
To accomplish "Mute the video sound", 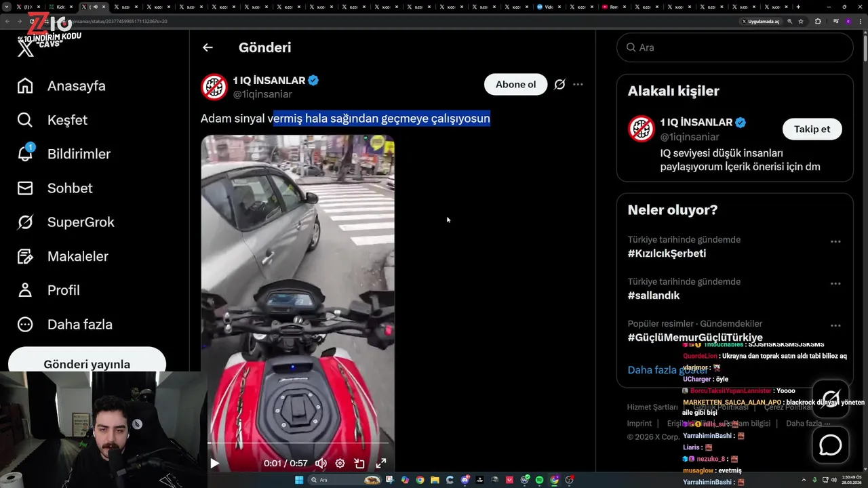I will (321, 464).
